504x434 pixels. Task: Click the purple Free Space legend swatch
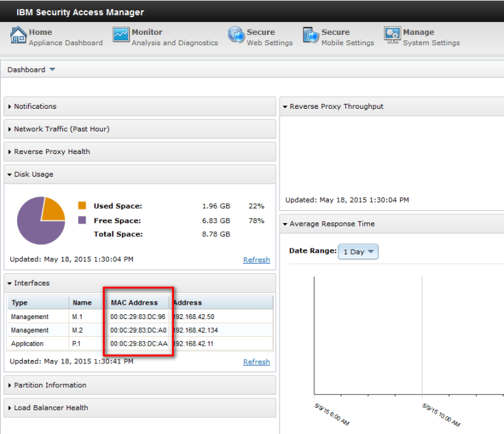coord(82,220)
